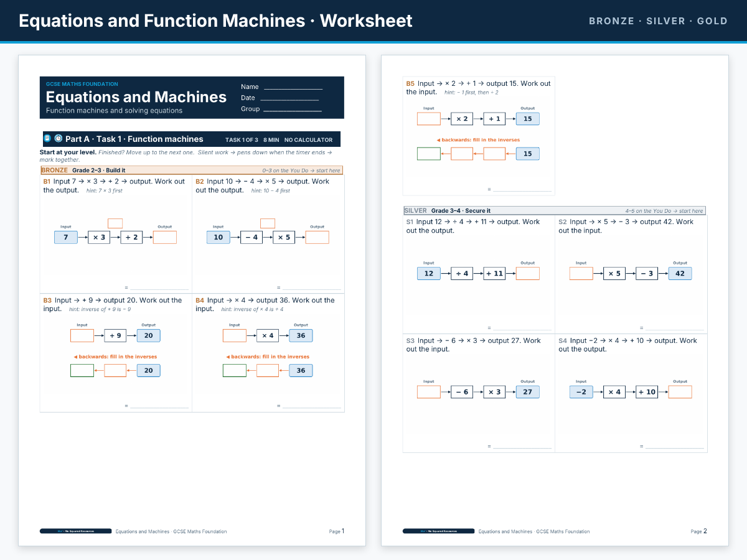Click the 'Equations and Function Machines · Worksheet' title

(215, 21)
